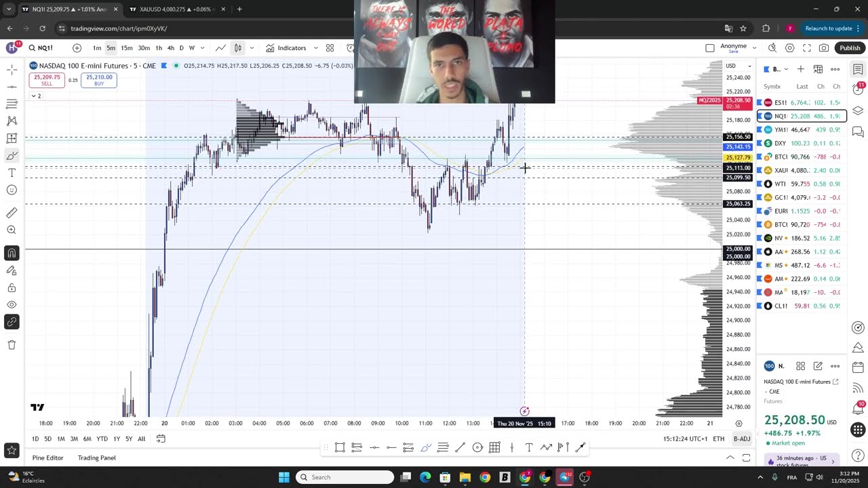
Task: Select WTI row in watchlist
Action: [802, 184]
